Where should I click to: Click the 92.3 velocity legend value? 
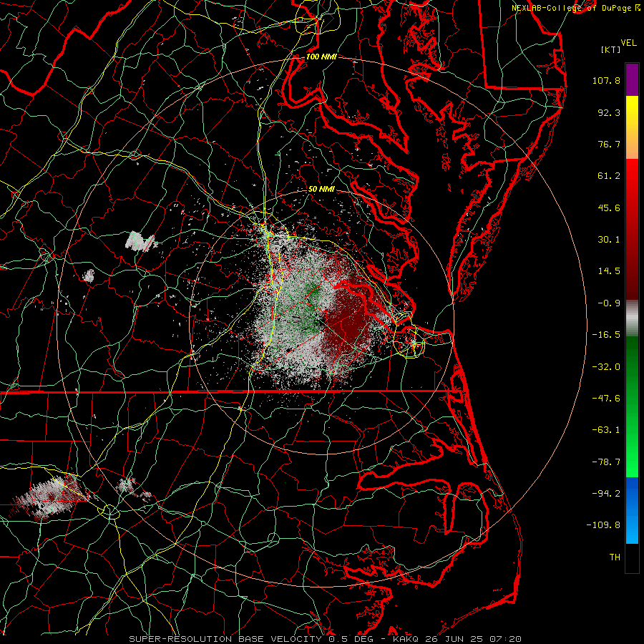609,112
